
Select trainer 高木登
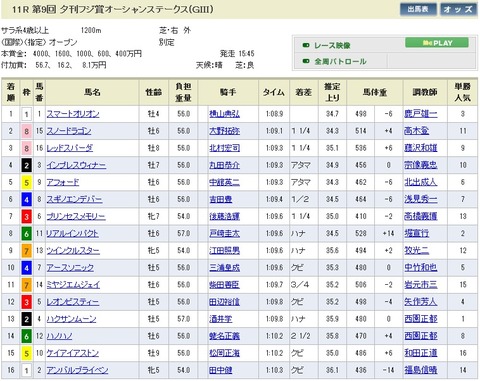[417, 131]
